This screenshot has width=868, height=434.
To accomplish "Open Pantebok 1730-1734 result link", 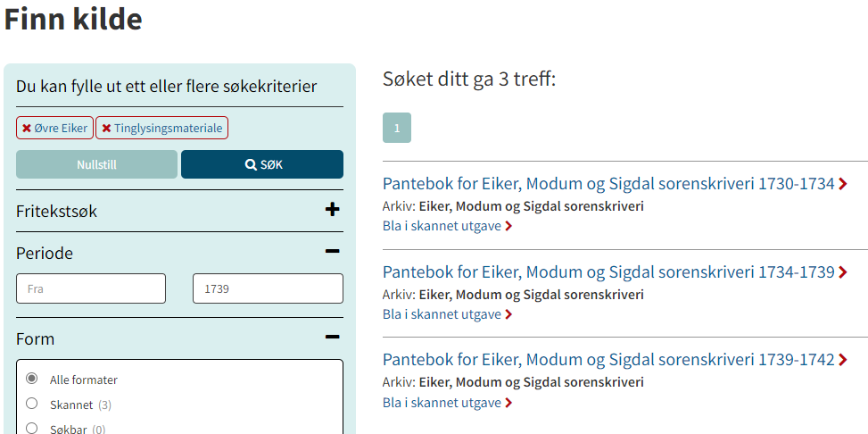I will 608,183.
